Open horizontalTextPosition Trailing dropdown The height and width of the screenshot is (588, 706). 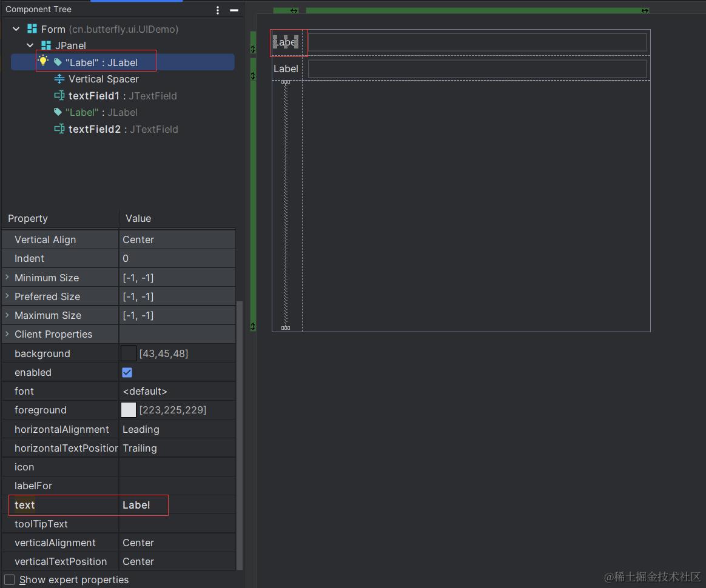177,448
